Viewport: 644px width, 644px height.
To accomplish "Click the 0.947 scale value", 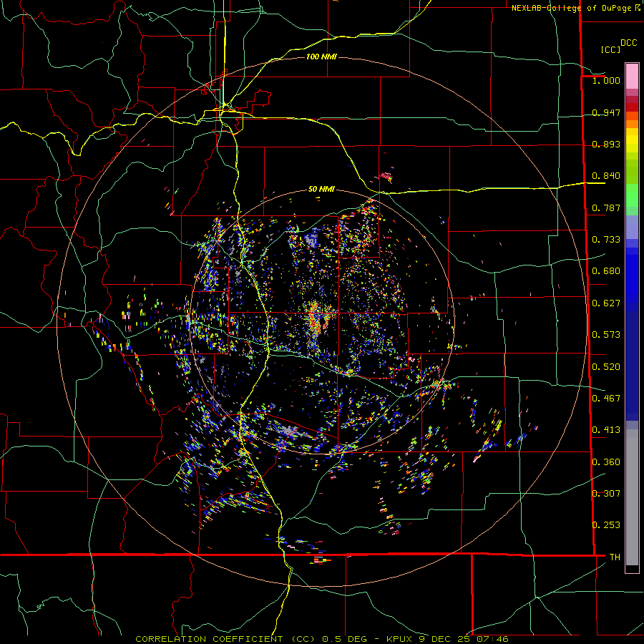I will point(606,112).
